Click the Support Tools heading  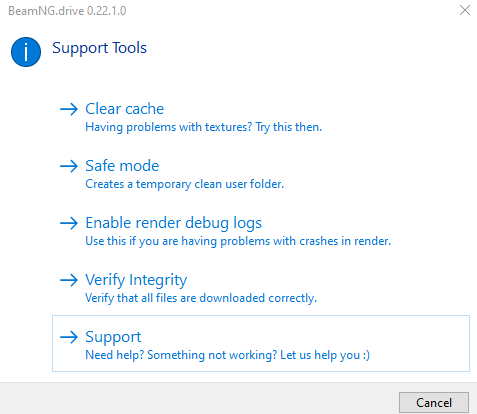[x=99, y=48]
